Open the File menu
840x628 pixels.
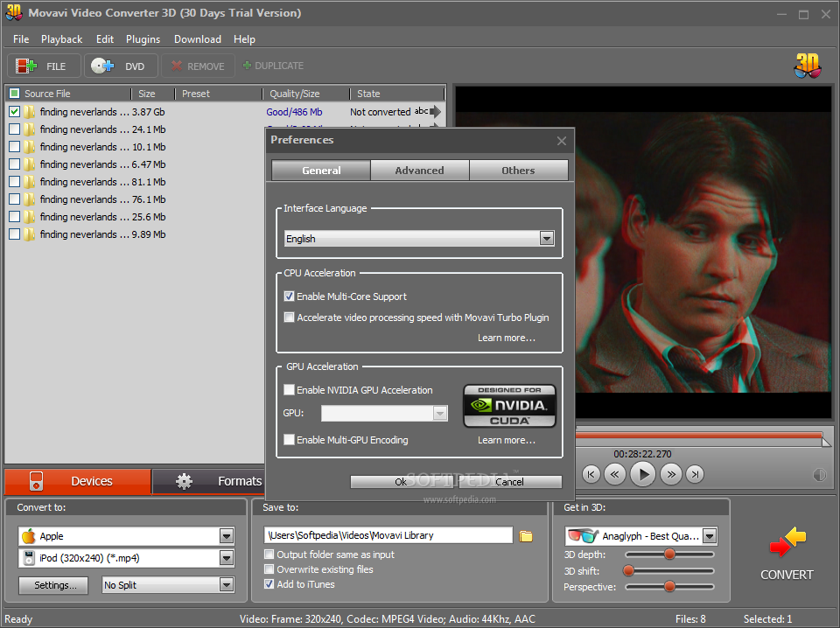(21, 39)
